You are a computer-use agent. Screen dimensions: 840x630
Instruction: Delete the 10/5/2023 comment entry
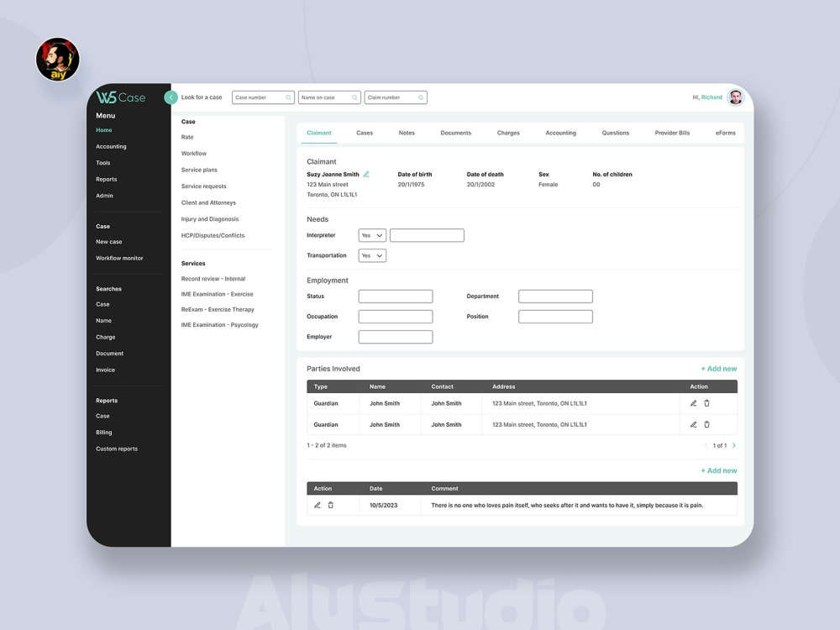330,505
